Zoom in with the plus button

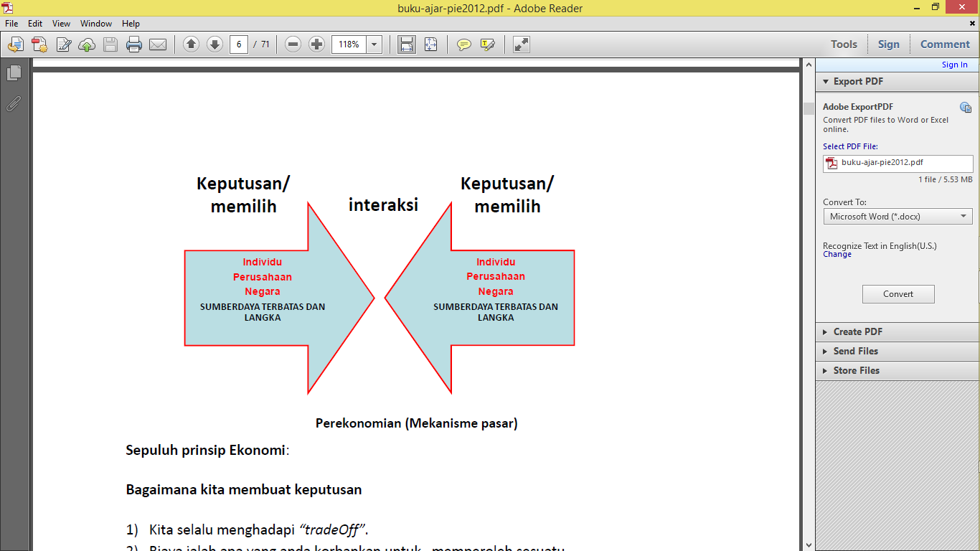click(316, 44)
